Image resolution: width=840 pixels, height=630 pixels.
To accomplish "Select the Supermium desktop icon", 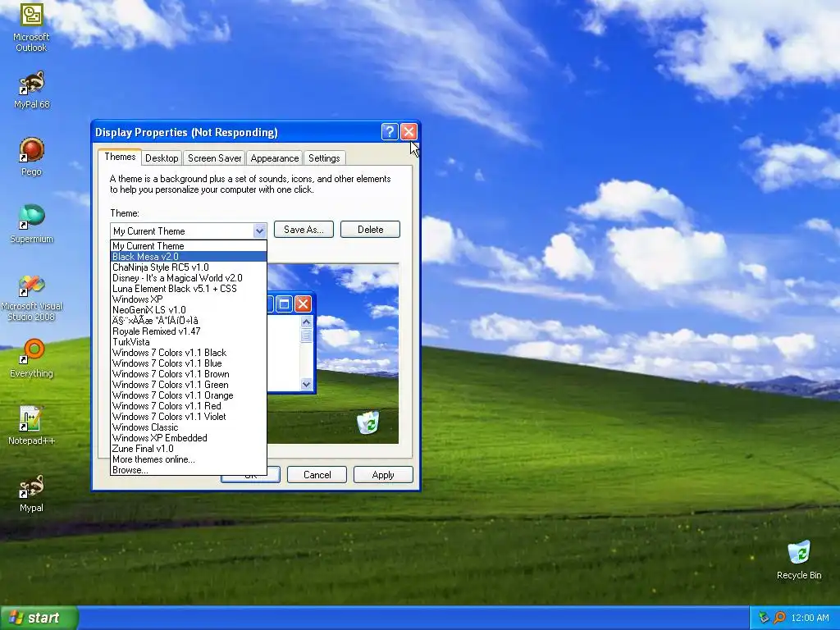I will point(31,225).
